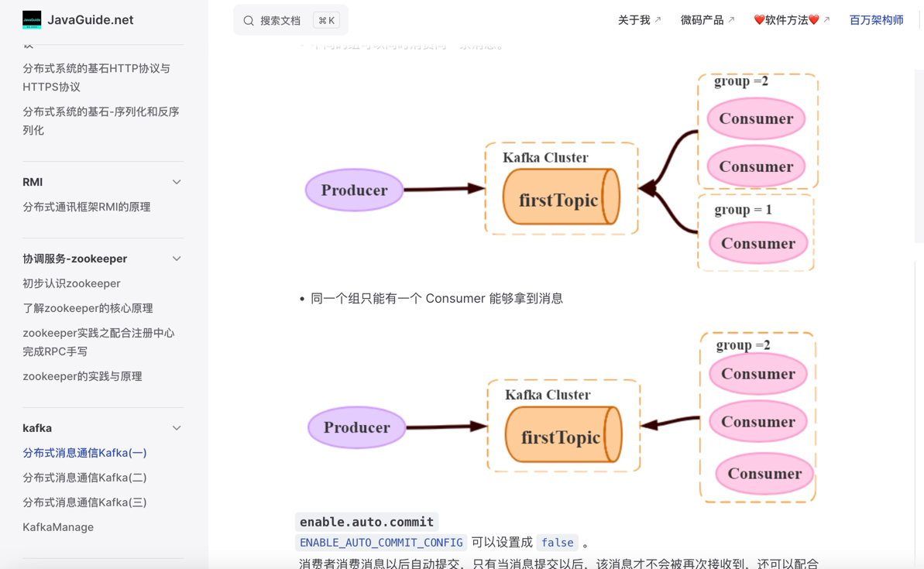Open 分布式系统的基石HTTP协议与HTTPS协议 article
Image resolution: width=924 pixels, height=569 pixels.
pos(97,77)
